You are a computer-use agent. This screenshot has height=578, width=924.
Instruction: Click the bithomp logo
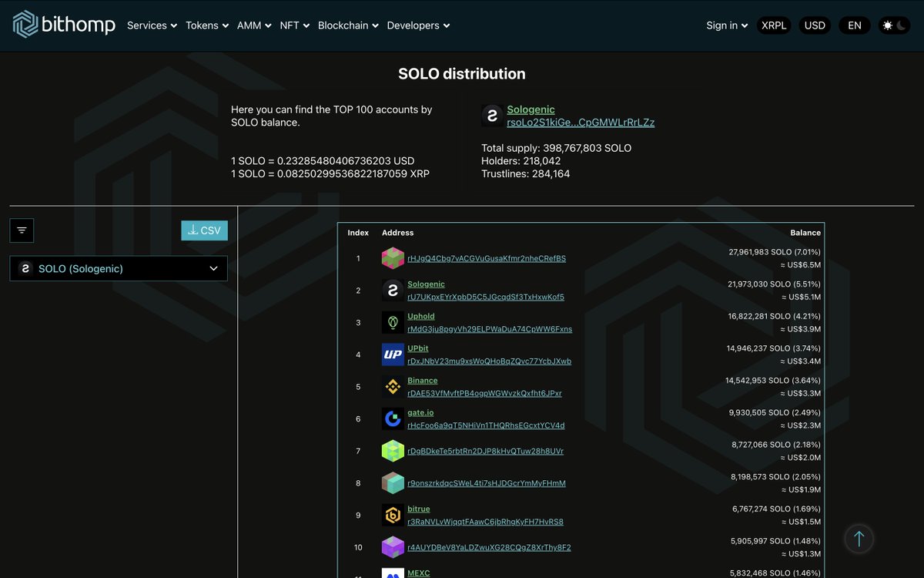64,25
